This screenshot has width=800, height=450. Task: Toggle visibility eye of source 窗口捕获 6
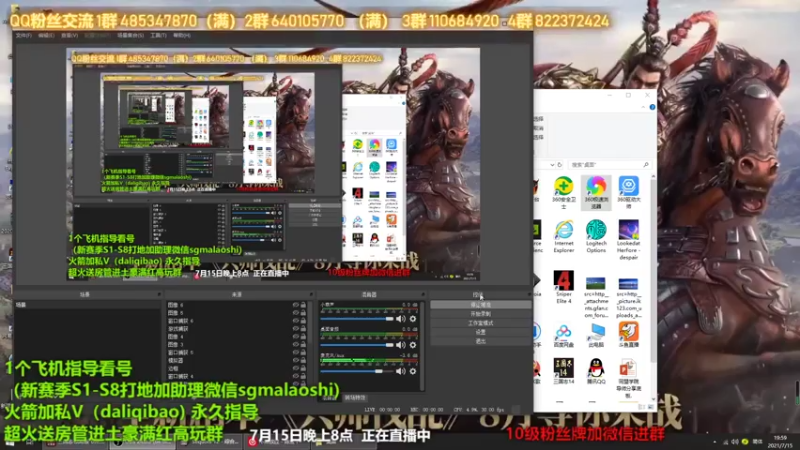coord(295,321)
